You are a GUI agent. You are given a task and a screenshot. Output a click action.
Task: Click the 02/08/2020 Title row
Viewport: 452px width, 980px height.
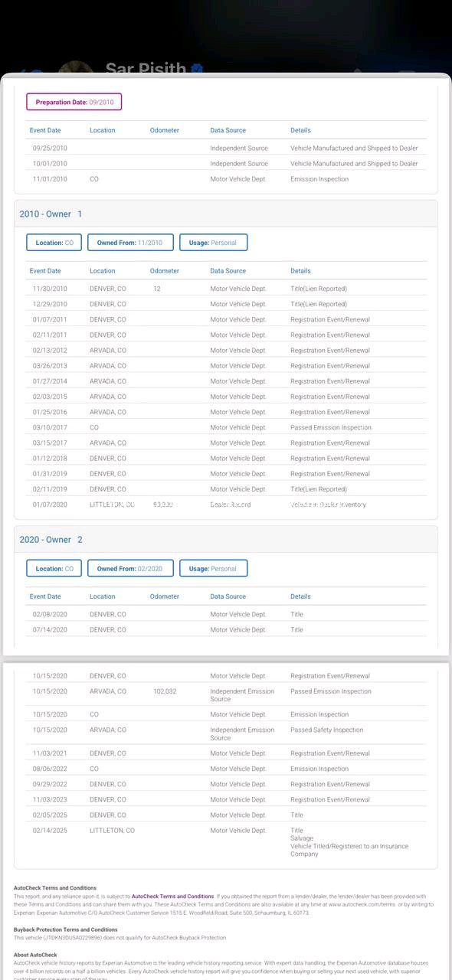point(226,614)
